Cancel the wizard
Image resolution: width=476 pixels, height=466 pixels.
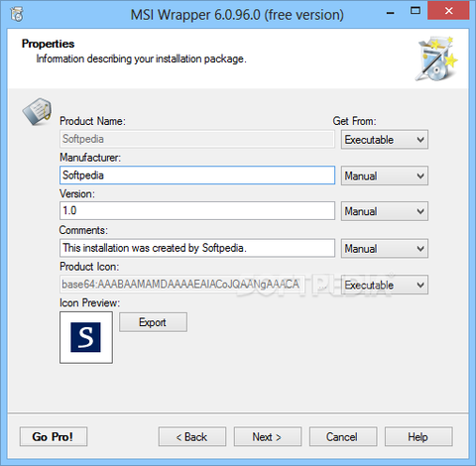pyautogui.click(x=343, y=436)
